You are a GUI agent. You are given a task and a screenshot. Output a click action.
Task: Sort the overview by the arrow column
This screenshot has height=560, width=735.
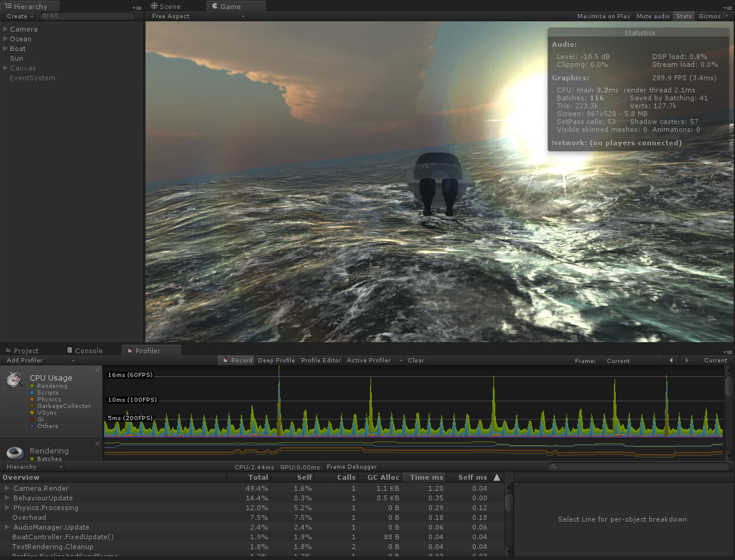[x=496, y=477]
